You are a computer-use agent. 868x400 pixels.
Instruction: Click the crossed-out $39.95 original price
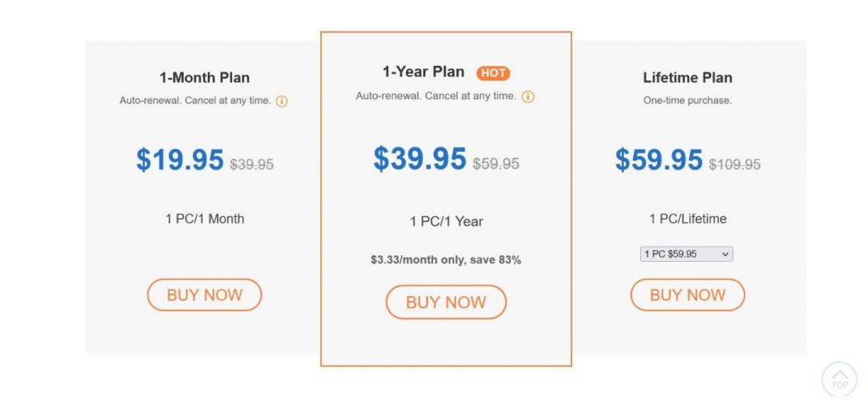(x=252, y=164)
